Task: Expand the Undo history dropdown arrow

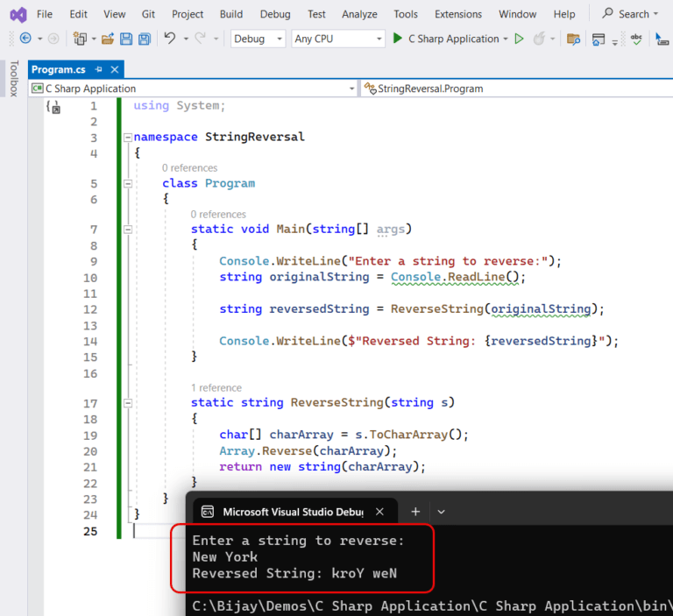Action: click(186, 39)
